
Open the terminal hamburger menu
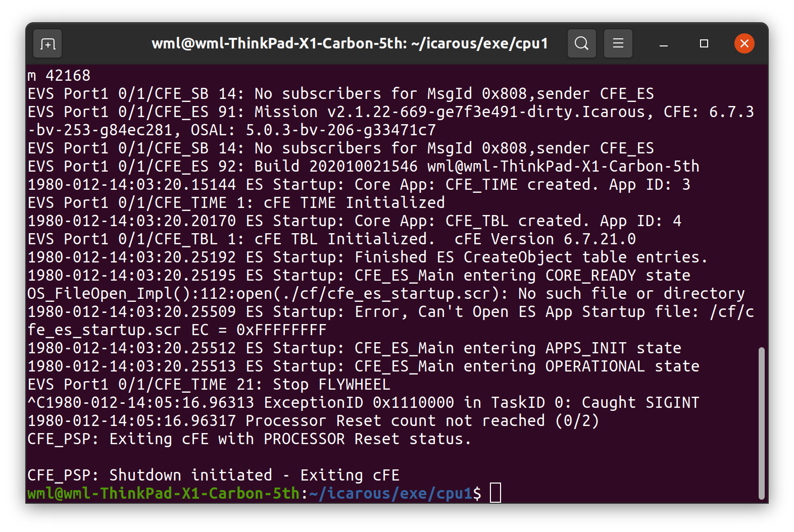[x=618, y=43]
